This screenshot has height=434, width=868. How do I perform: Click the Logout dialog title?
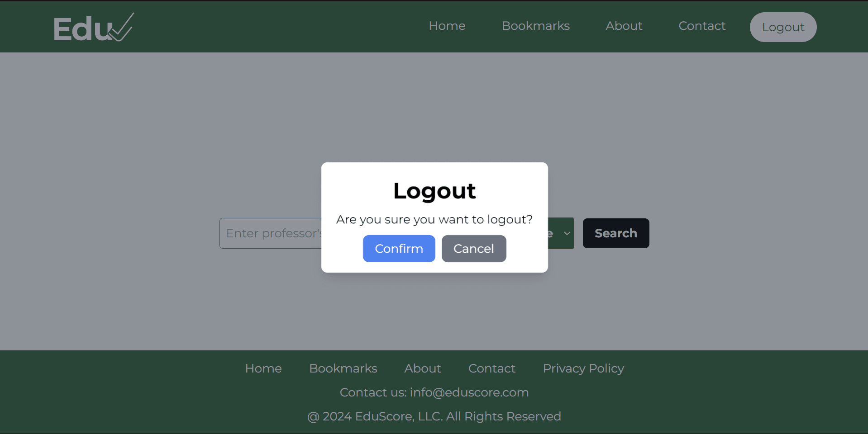point(434,190)
